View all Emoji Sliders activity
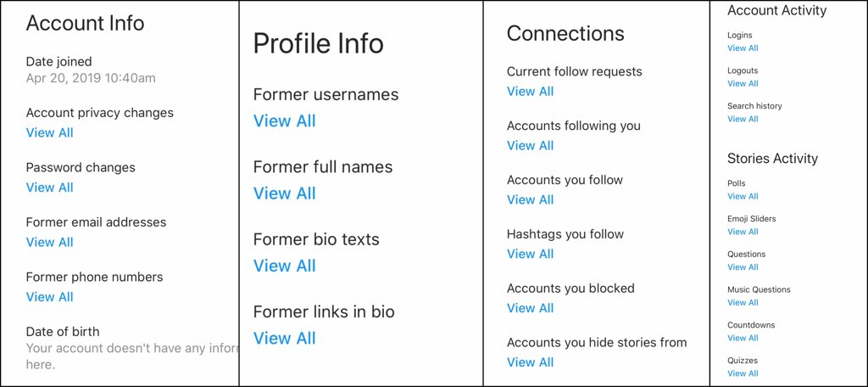The image size is (868, 387). pyautogui.click(x=743, y=232)
